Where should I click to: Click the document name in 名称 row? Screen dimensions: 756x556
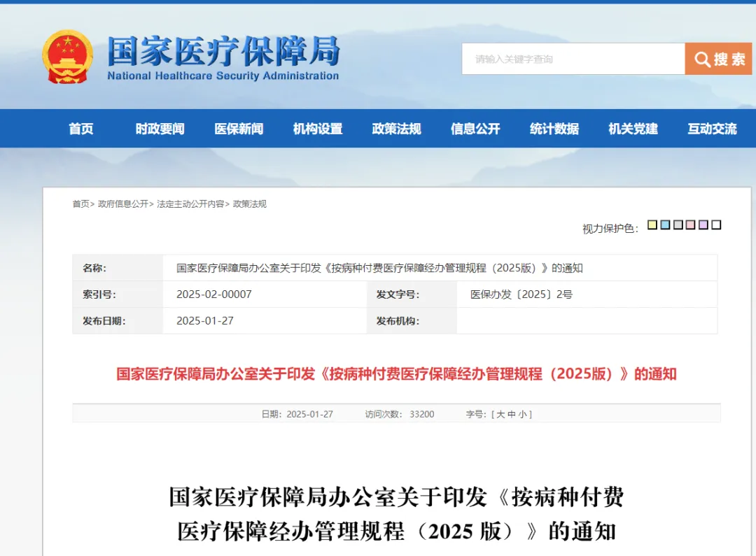(379, 268)
